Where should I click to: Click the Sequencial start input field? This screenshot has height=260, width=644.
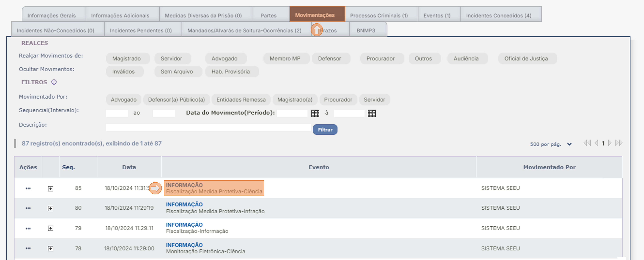tap(117, 113)
